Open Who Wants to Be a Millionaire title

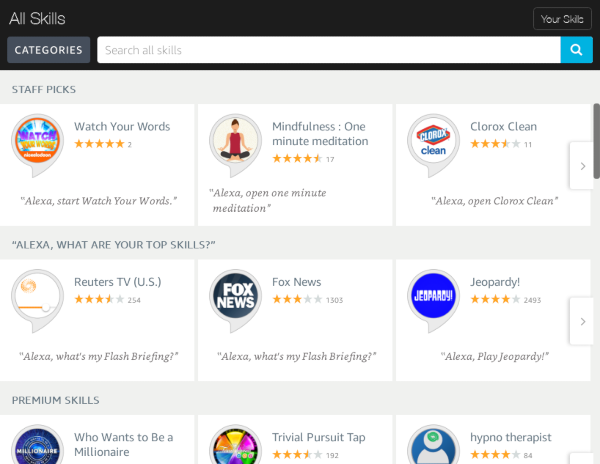[x=124, y=444]
